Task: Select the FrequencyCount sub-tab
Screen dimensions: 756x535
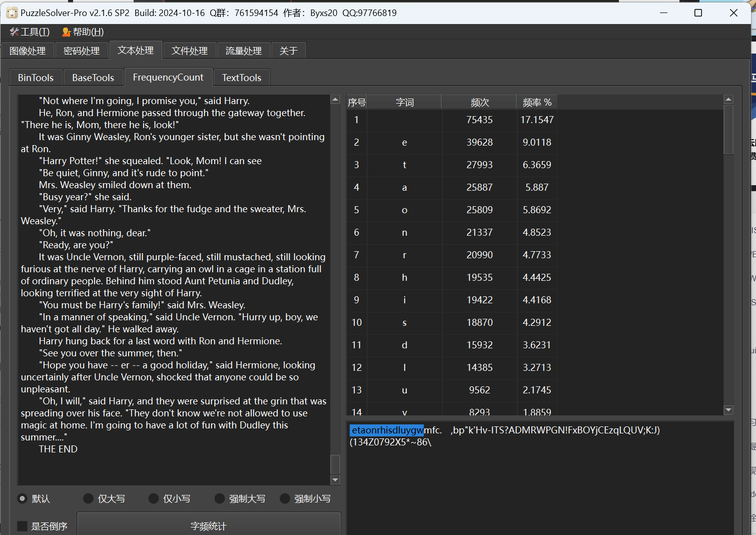Action: (x=168, y=77)
